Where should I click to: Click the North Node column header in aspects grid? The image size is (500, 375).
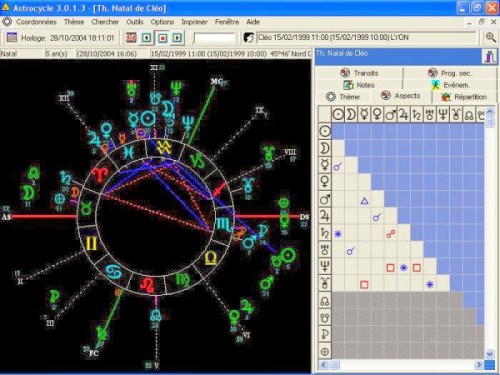click(469, 115)
